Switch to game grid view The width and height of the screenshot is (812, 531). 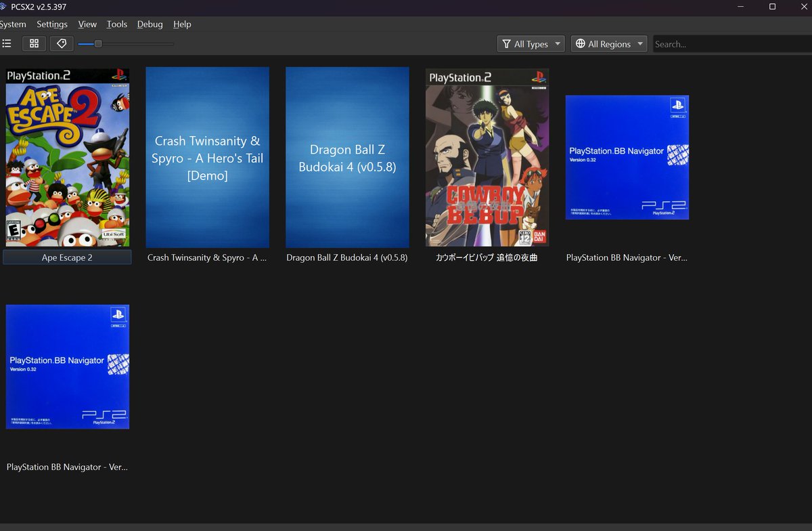[35, 44]
